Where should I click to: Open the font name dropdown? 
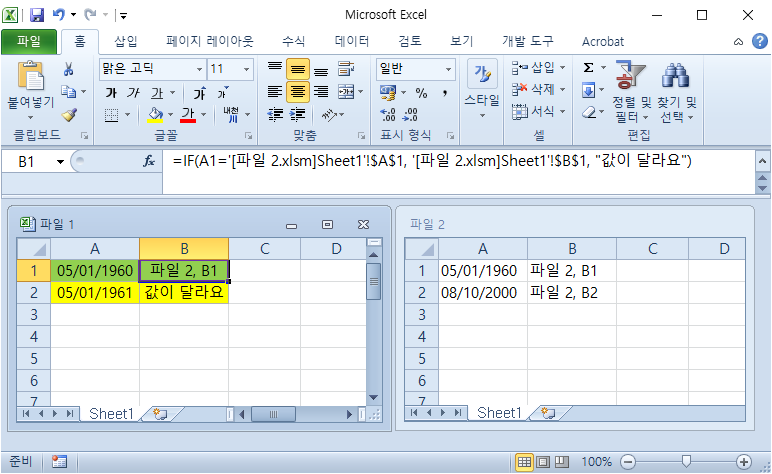(199, 69)
